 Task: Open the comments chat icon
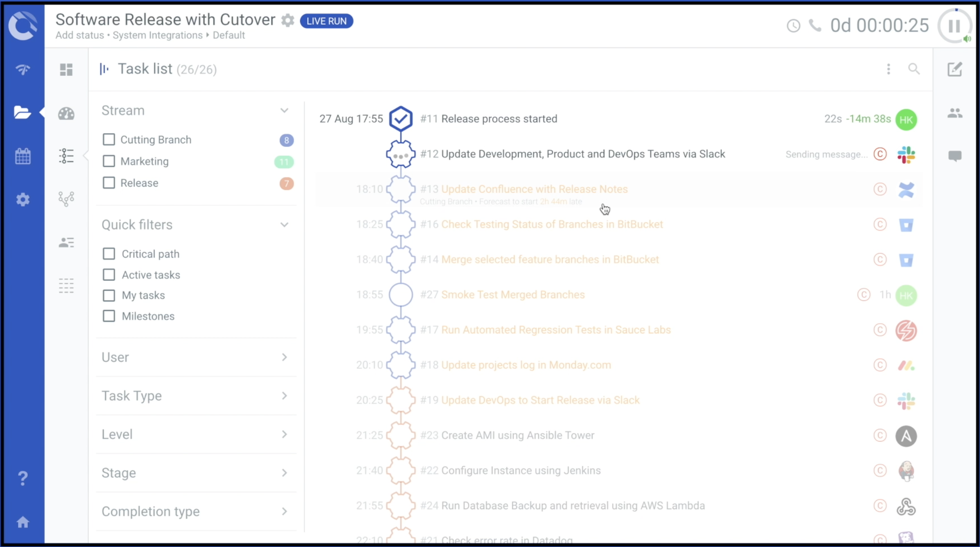955,156
